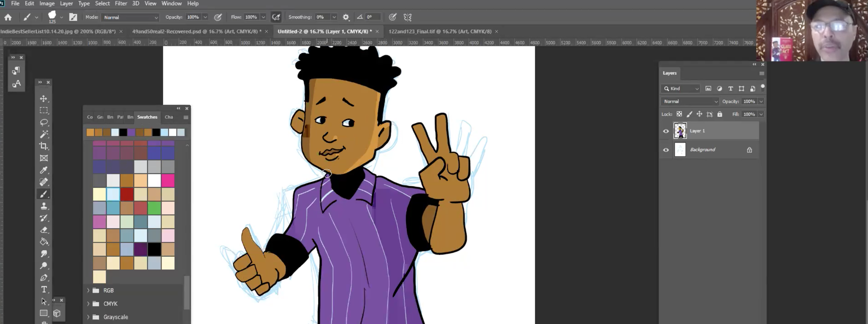The height and width of the screenshot is (324, 868).
Task: Open the brush blending Mode dropdown
Action: click(131, 17)
